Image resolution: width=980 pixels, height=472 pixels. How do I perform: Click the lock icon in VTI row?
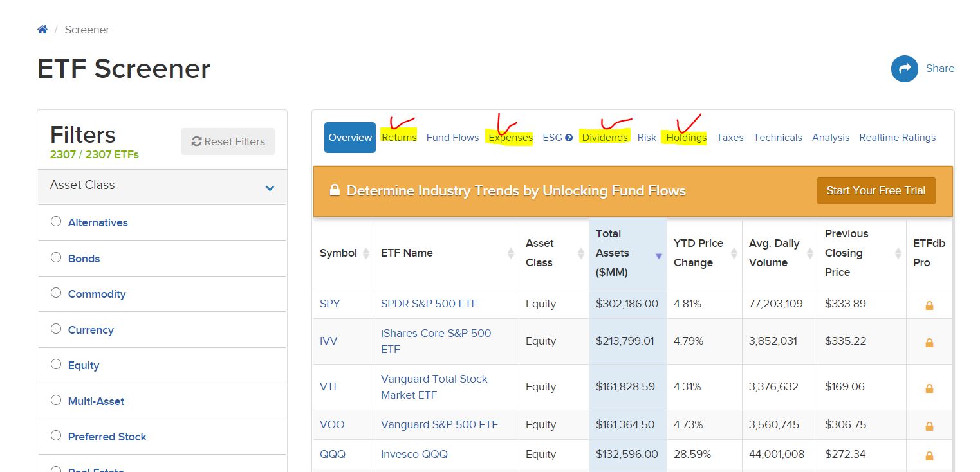[929, 388]
